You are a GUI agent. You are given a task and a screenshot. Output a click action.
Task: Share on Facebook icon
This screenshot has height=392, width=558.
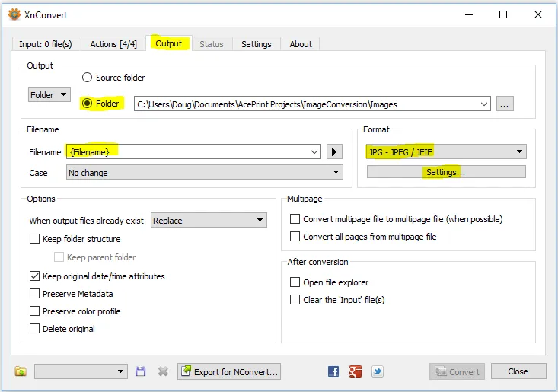333,371
